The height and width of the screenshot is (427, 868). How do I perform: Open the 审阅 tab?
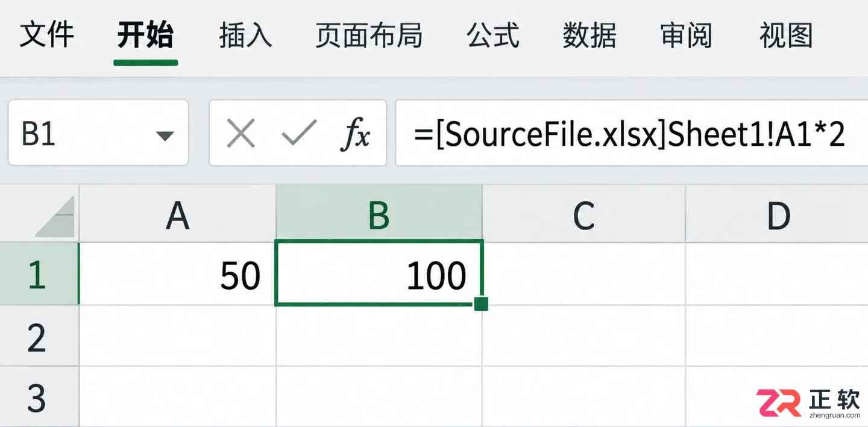point(687,35)
